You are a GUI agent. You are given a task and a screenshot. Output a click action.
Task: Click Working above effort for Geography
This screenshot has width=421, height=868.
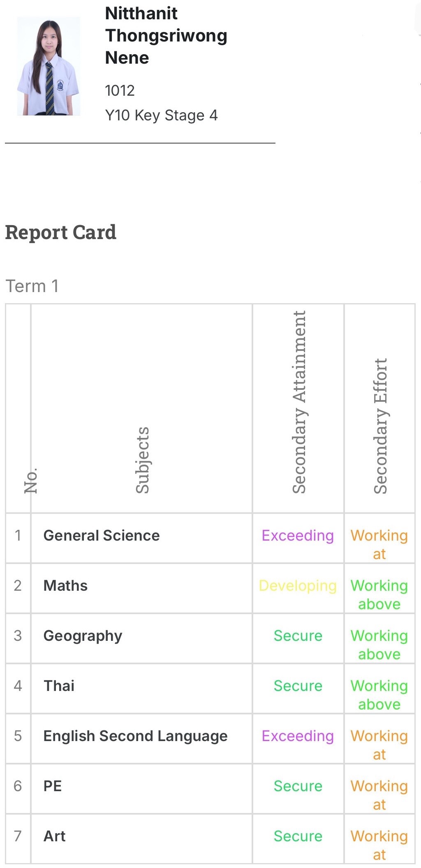pos(379,645)
